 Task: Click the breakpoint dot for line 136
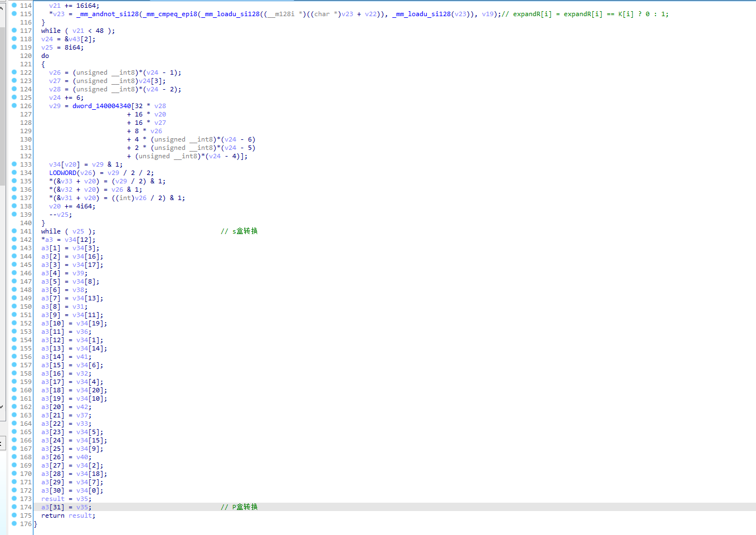pos(14,189)
